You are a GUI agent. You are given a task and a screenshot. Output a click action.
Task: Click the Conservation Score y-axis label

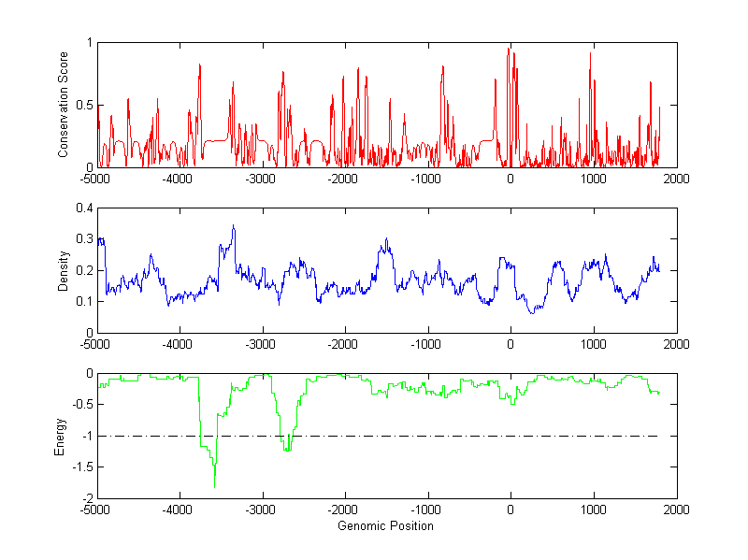[64, 105]
